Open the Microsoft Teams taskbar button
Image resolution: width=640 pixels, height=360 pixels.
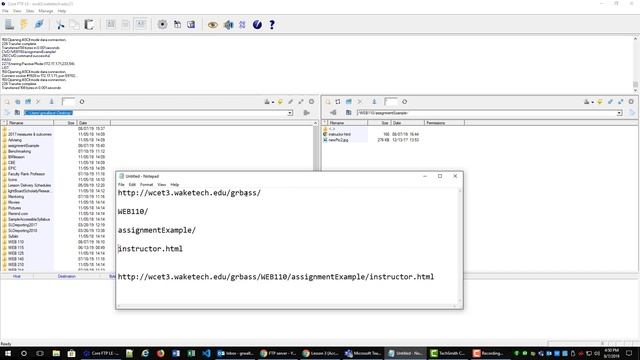coord(363,353)
